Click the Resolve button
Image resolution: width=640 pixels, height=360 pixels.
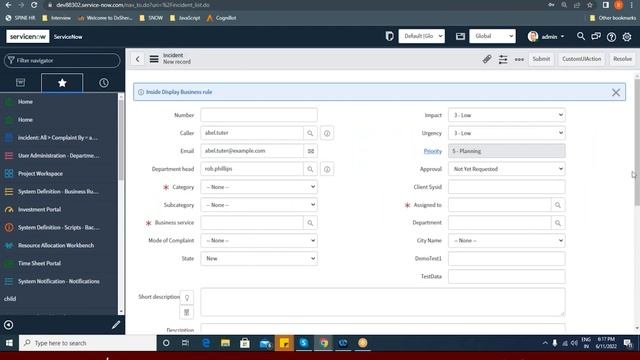coord(622,59)
